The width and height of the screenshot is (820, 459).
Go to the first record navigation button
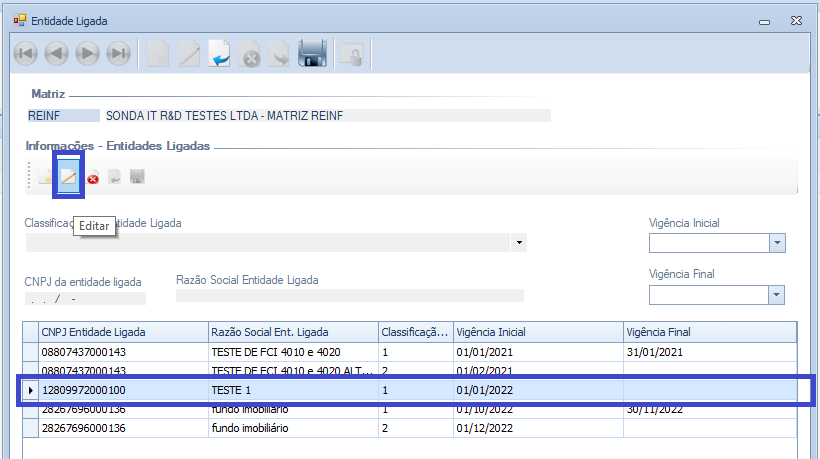pos(26,54)
